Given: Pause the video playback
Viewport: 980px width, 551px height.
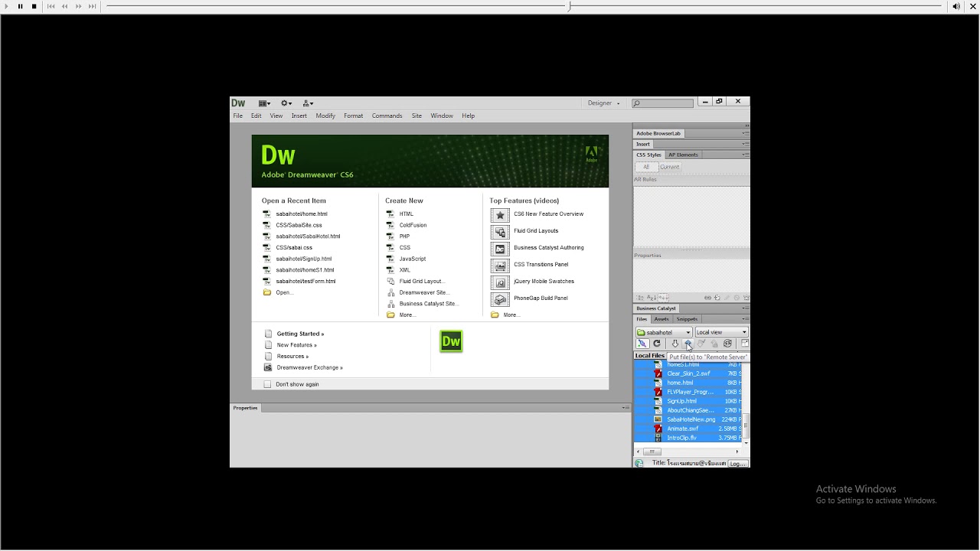Looking at the screenshot, I should [x=20, y=6].
